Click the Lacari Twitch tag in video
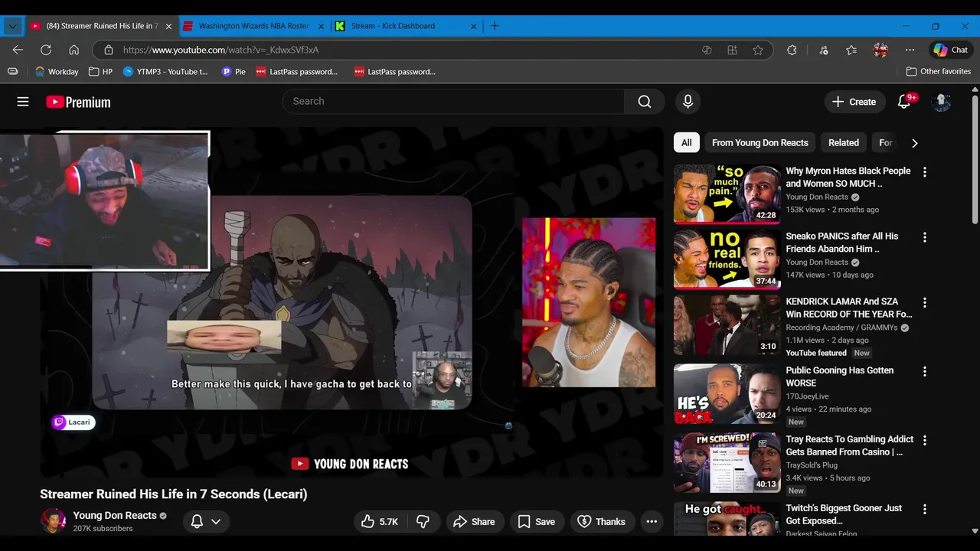 click(73, 422)
